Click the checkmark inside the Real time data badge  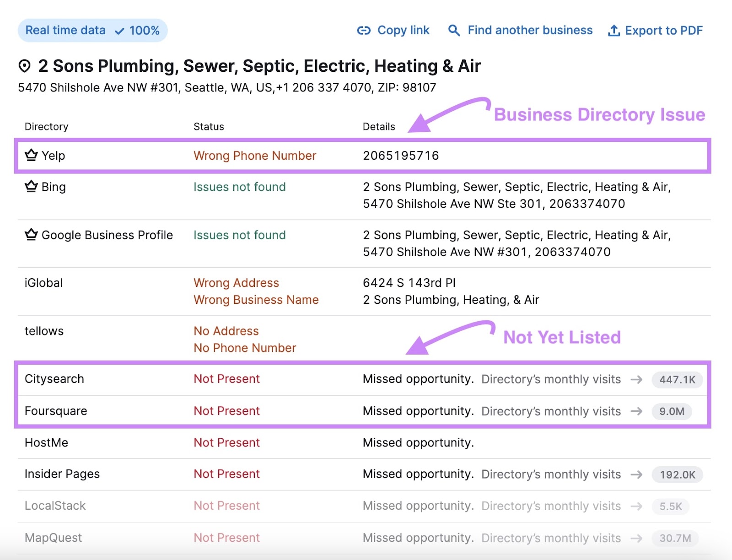[x=119, y=31]
